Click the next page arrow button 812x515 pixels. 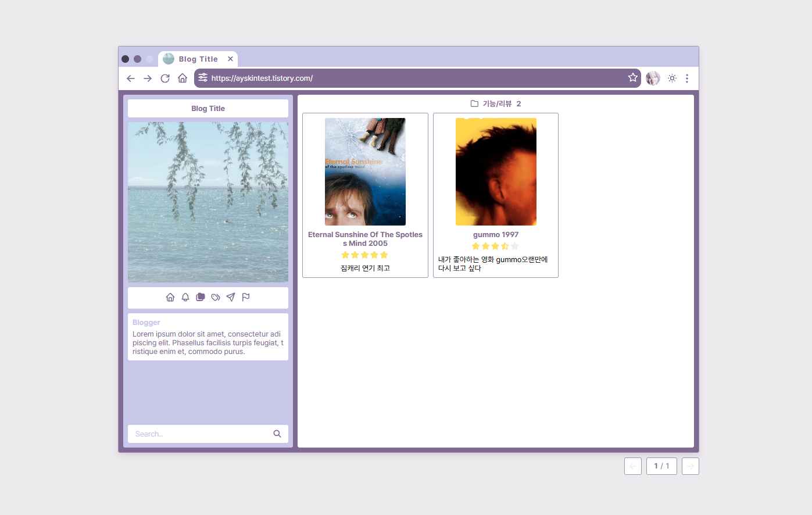click(691, 466)
